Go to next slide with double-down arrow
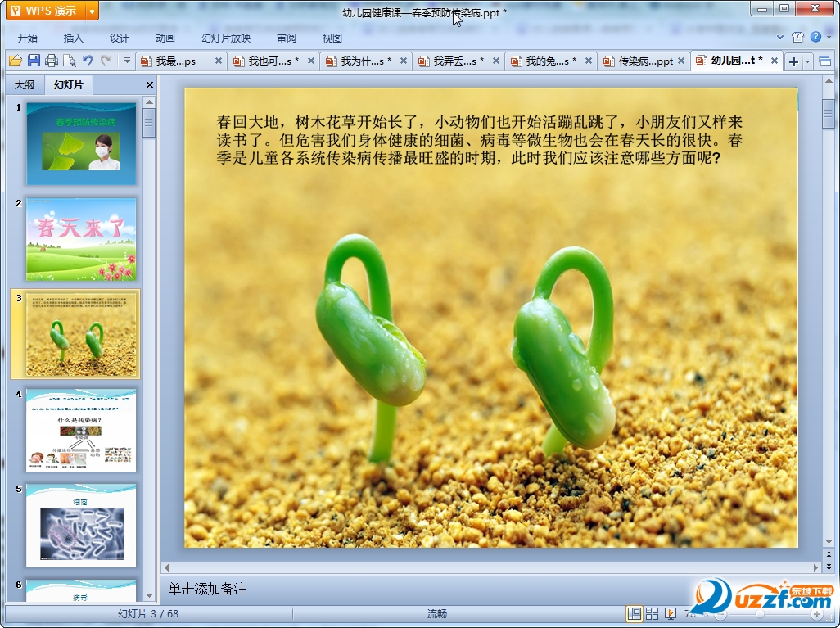Screen dimensions: 840x628 [x=829, y=567]
